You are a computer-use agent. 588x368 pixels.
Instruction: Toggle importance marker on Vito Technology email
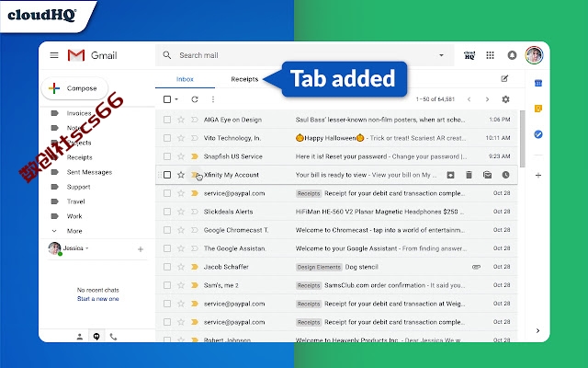[194, 138]
